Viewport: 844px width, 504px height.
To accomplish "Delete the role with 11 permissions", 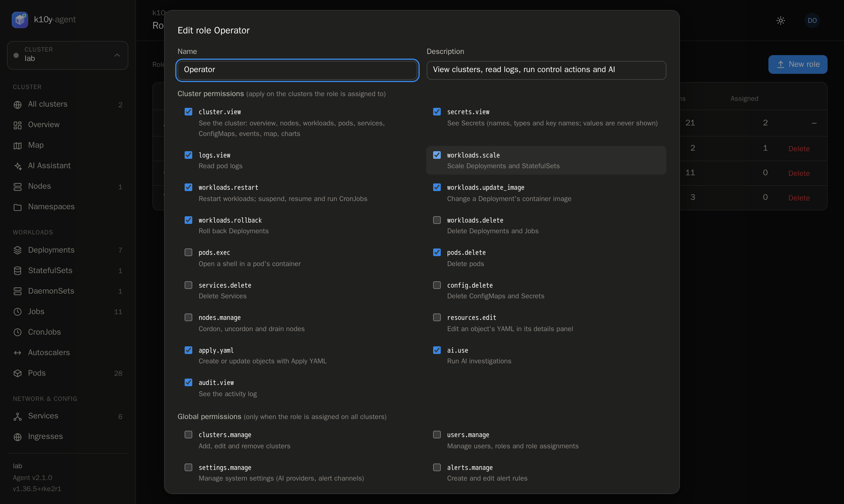I will click(x=799, y=173).
